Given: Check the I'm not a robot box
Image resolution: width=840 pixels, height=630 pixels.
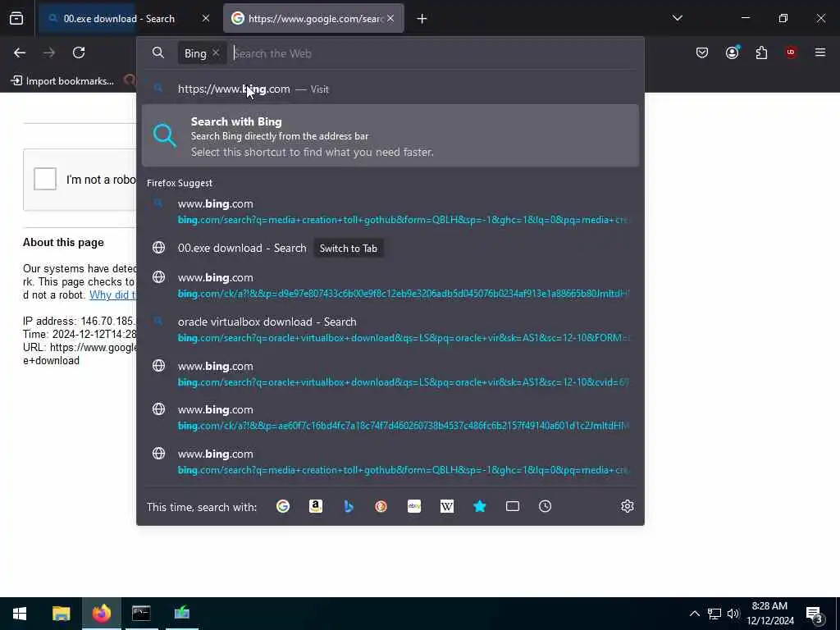Looking at the screenshot, I should click(45, 179).
